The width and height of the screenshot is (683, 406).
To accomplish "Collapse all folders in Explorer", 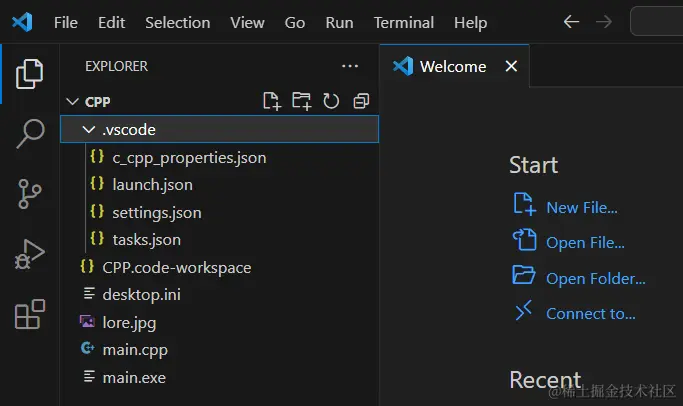I will pos(361,102).
